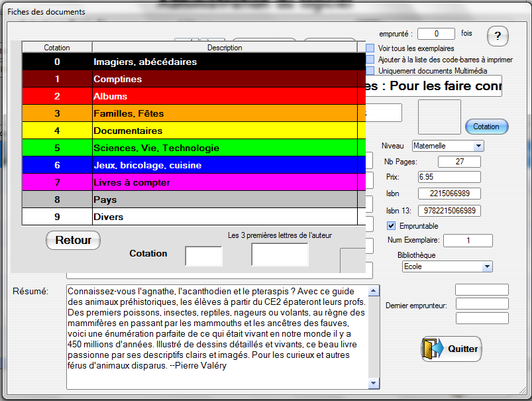Click the Nb Pages field
532x401 pixels.
[458, 162]
